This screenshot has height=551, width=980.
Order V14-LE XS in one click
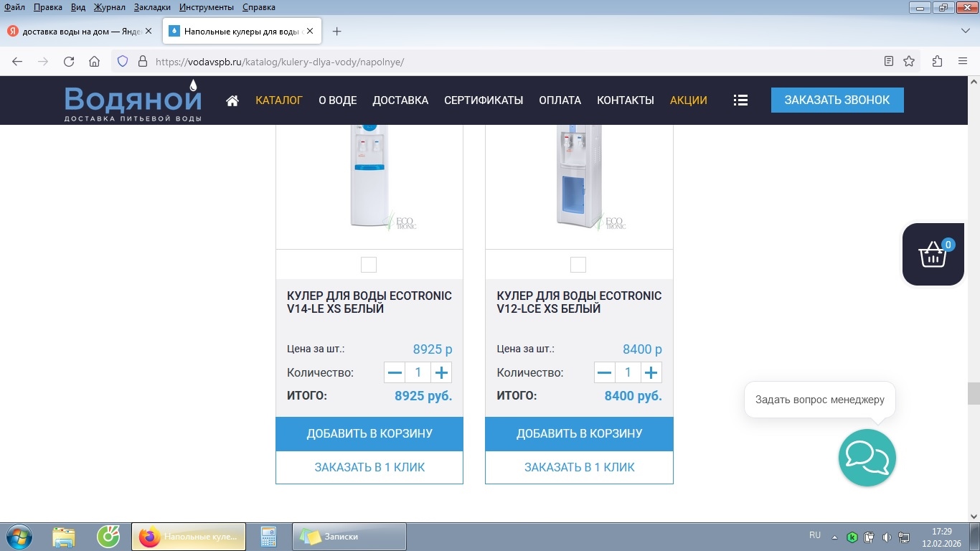coord(369,467)
